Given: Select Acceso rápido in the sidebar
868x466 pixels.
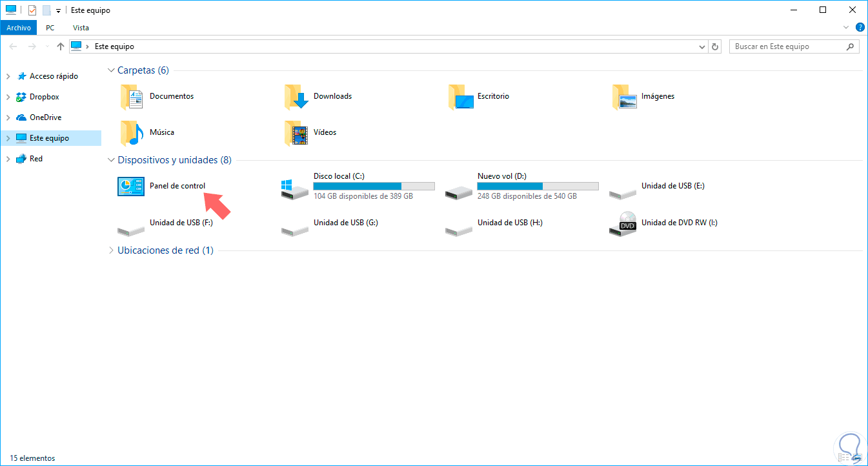Looking at the screenshot, I should coord(54,76).
